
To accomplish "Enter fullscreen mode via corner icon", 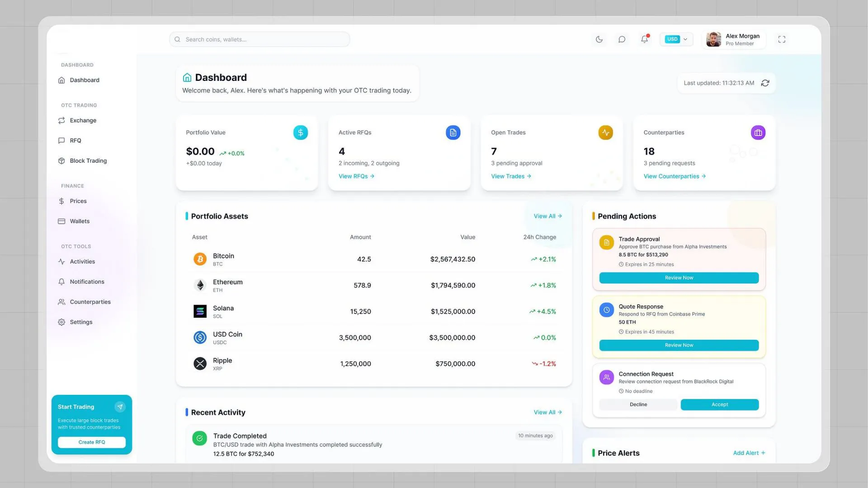I will point(782,39).
